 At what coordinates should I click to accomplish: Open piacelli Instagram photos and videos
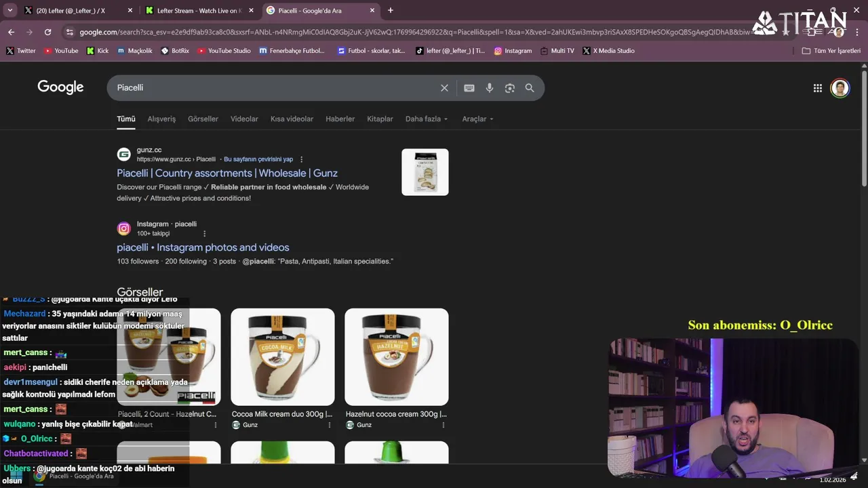203,247
